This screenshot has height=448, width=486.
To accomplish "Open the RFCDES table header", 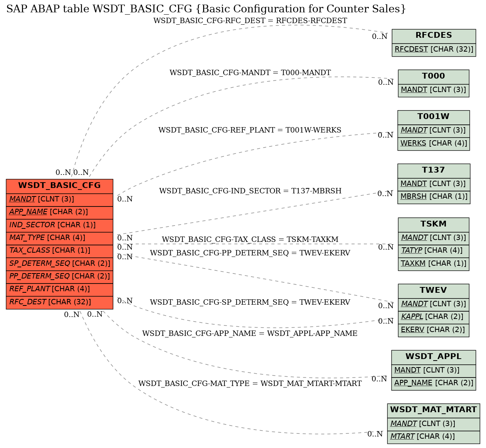I will click(434, 36).
